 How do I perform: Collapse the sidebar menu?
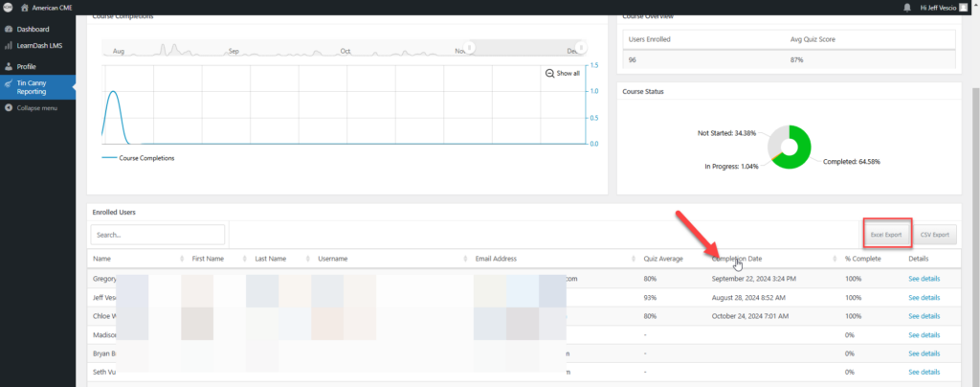(37, 108)
